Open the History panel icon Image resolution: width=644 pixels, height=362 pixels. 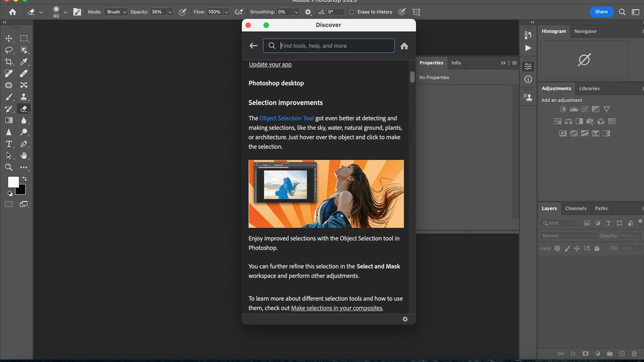(528, 35)
